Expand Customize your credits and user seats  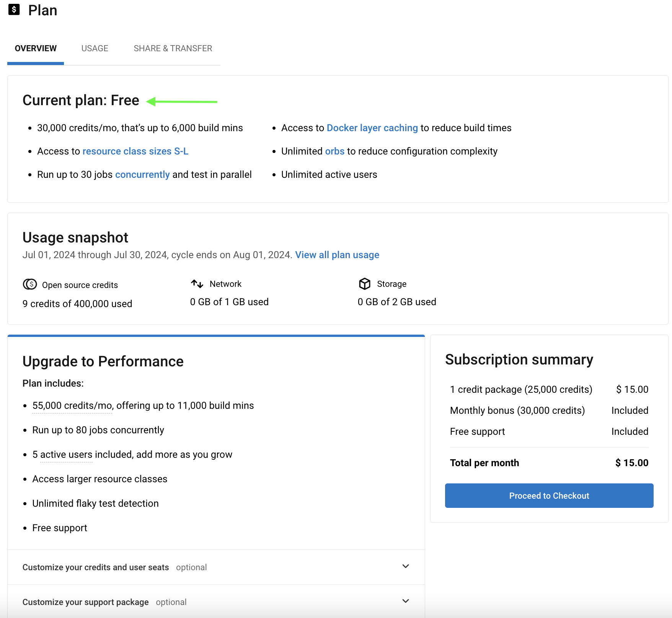[x=216, y=567]
